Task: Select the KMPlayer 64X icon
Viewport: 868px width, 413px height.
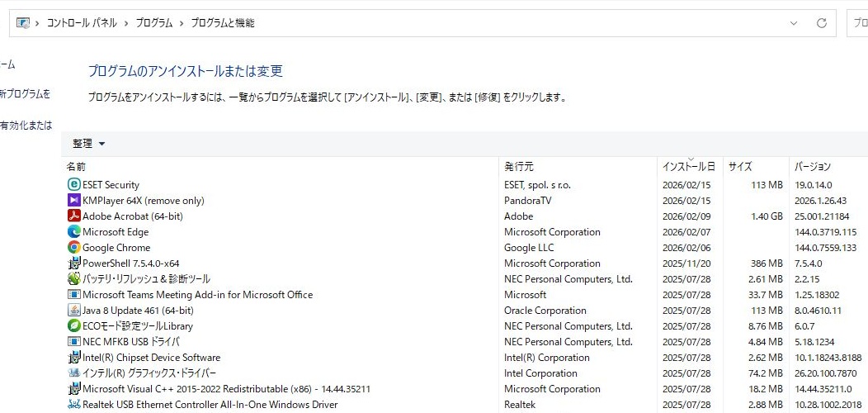Action: coord(74,201)
